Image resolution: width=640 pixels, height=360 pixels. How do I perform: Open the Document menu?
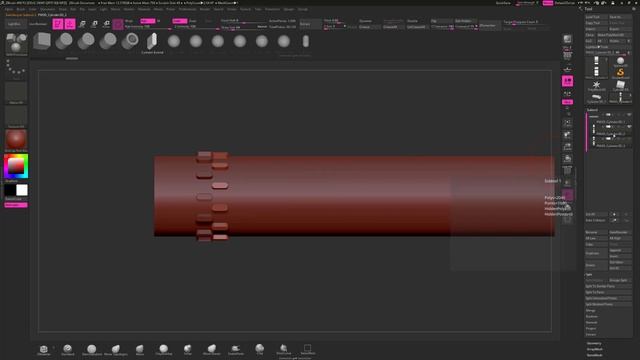pos(47,9)
